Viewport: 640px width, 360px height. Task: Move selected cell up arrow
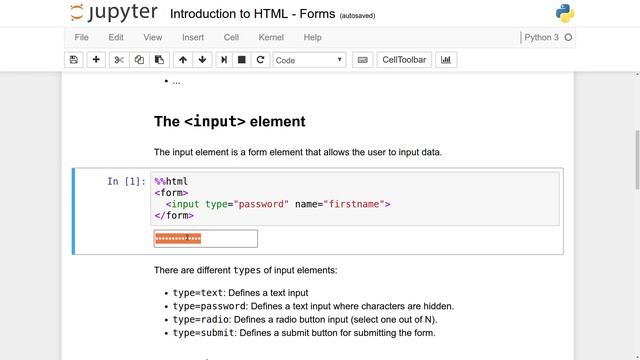coord(183,60)
